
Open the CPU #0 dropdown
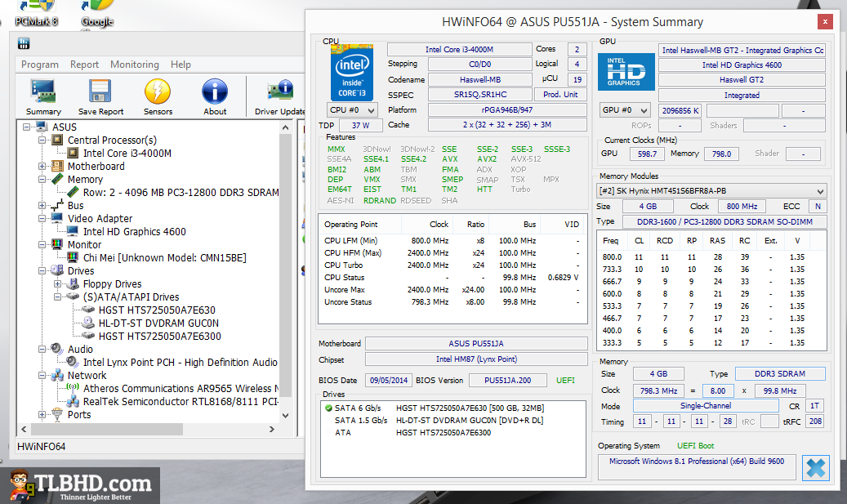click(x=352, y=109)
